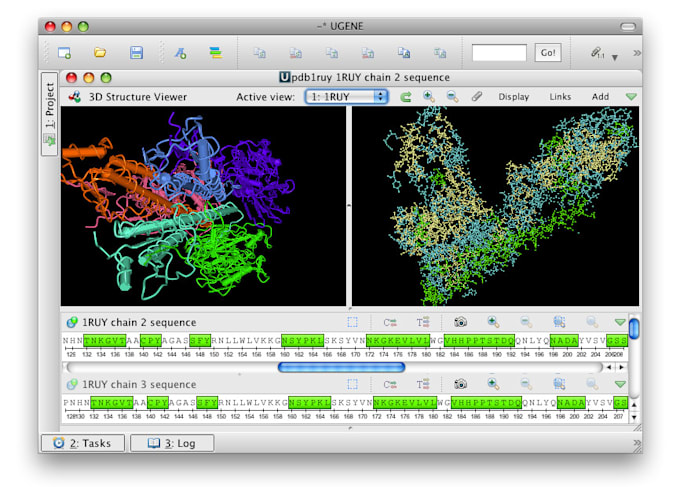Zoom out of the 3D structure view
This screenshot has height=487, width=680.
click(452, 97)
